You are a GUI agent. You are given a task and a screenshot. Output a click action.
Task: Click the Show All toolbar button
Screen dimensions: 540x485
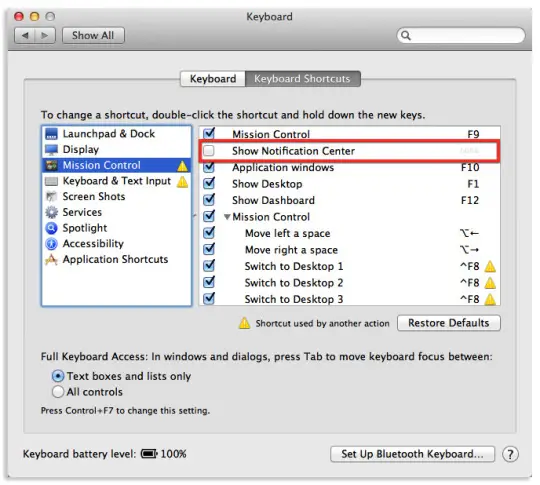pos(93,35)
